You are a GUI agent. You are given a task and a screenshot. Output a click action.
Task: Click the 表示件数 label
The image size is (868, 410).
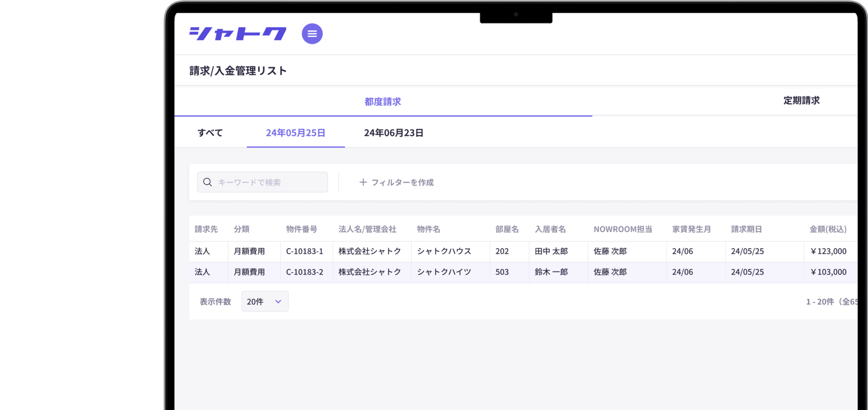[215, 302]
